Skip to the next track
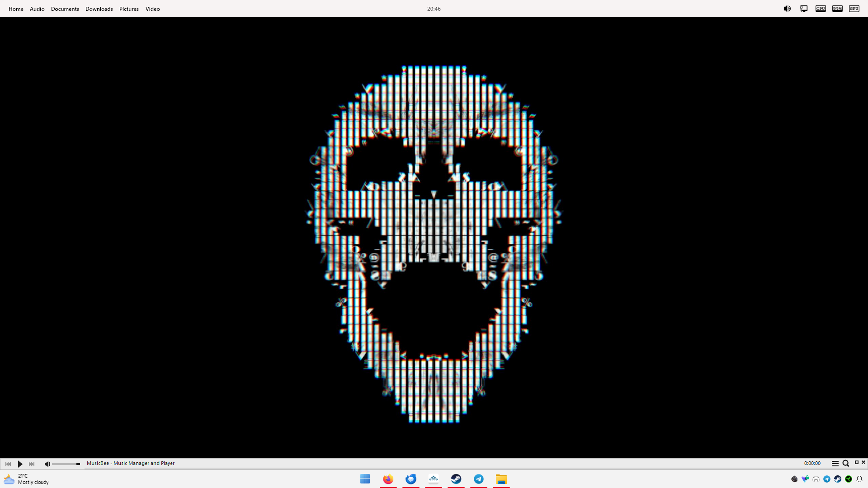The height and width of the screenshot is (488, 868). click(32, 464)
